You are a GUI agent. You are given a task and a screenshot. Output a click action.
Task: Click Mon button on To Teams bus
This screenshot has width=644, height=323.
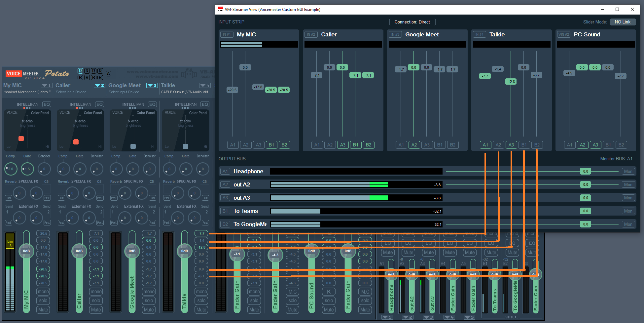pyautogui.click(x=628, y=211)
